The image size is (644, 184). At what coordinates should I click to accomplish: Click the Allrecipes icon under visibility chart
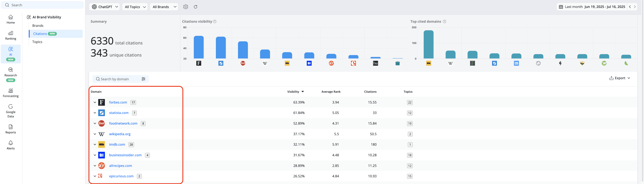(331, 63)
